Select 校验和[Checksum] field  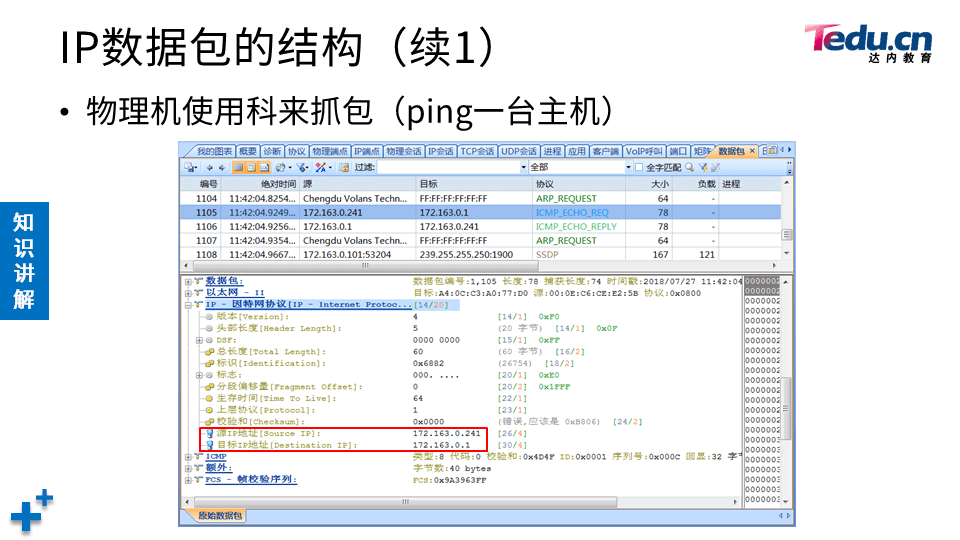pos(260,422)
